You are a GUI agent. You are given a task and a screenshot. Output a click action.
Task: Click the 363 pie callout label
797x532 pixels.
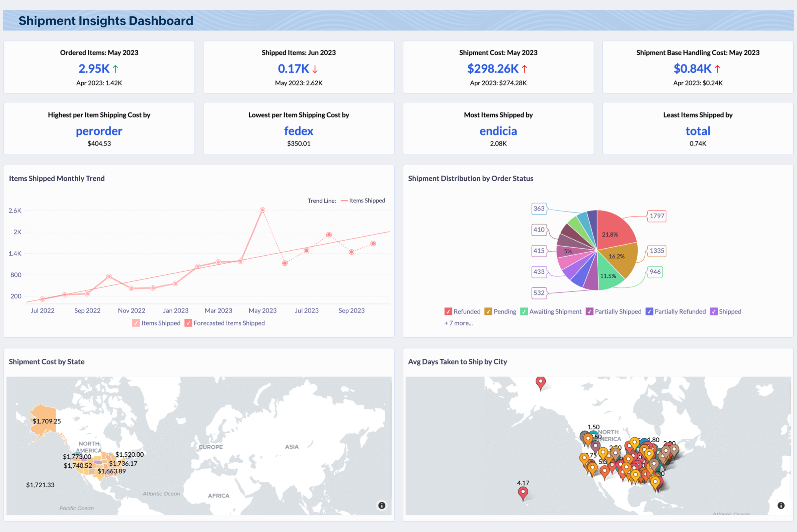tap(539, 208)
